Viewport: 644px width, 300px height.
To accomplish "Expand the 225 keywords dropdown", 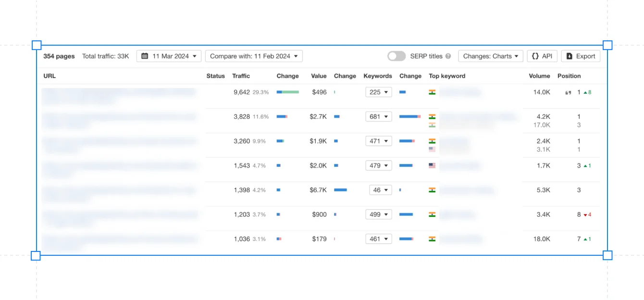I will (x=379, y=92).
